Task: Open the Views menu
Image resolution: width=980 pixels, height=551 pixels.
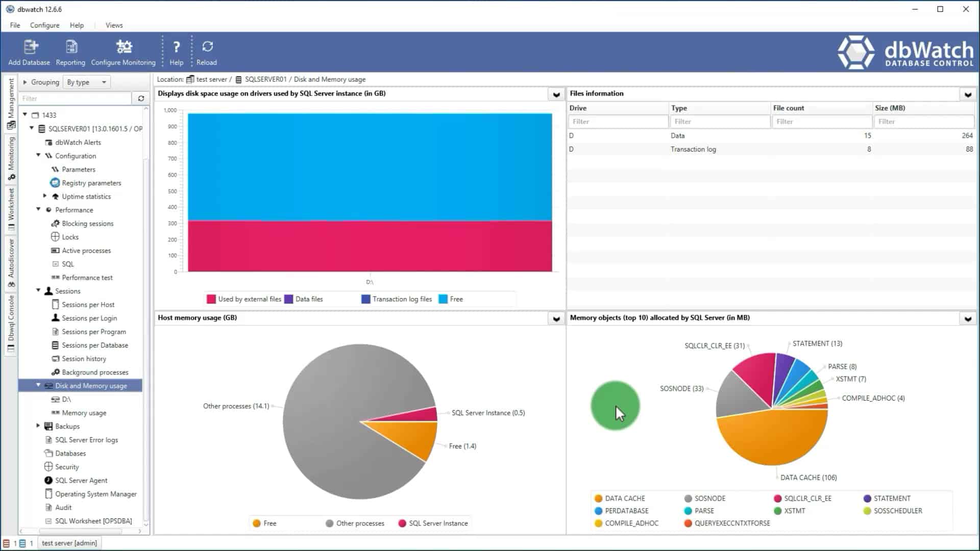Action: [114, 25]
